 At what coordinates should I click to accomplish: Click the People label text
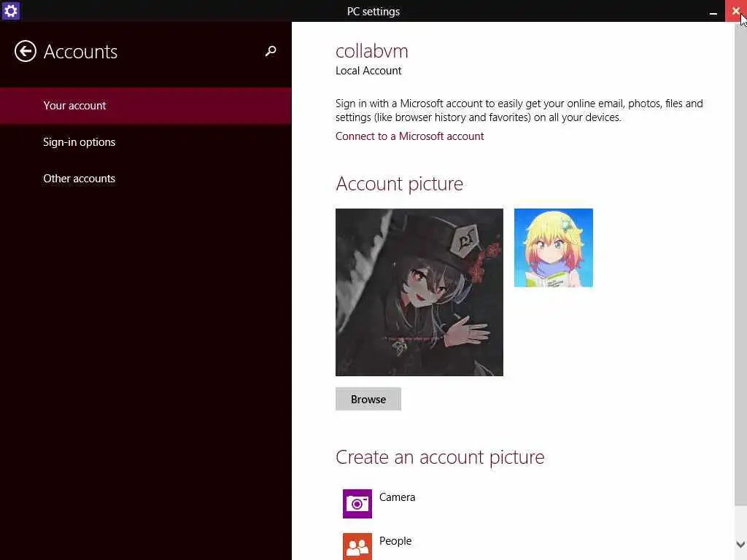point(395,541)
